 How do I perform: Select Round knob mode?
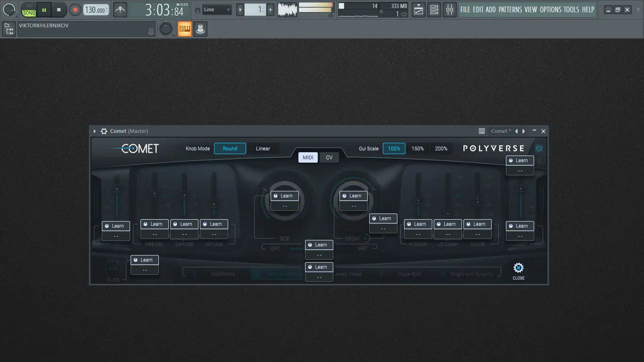(x=230, y=148)
